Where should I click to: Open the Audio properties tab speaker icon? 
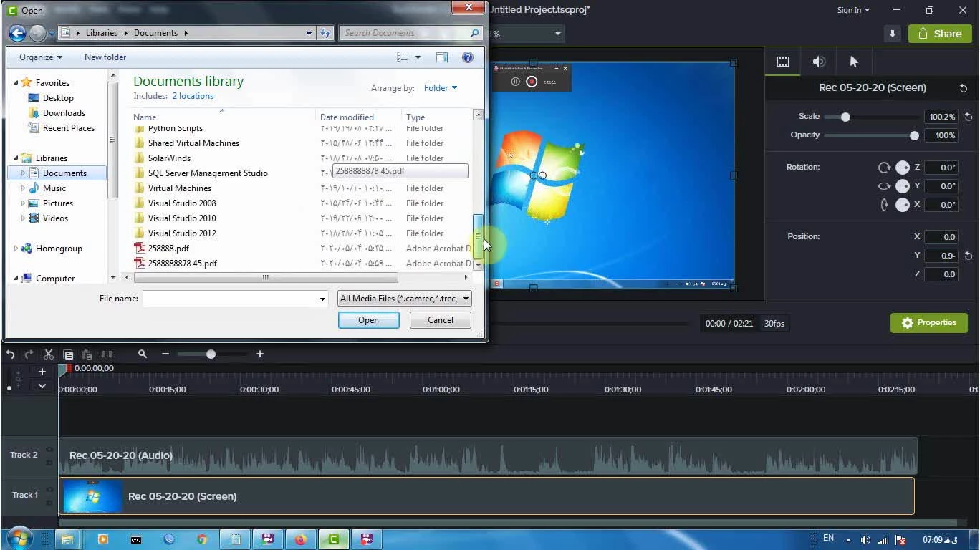(819, 62)
